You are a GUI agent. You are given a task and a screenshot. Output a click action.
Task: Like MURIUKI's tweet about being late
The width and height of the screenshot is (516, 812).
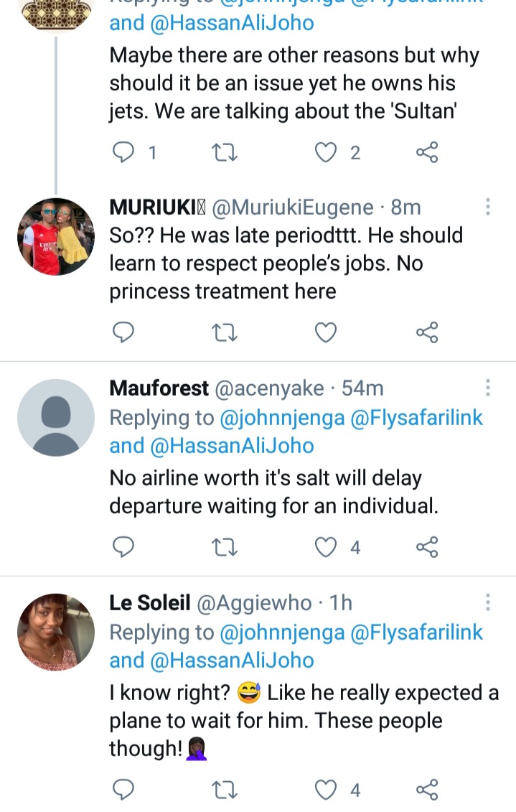pos(327,332)
